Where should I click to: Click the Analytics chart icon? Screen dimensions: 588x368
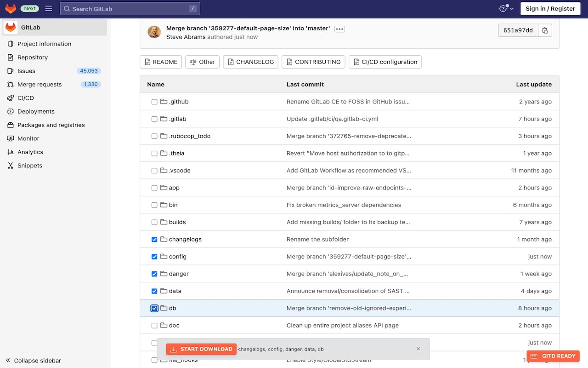pos(11,152)
